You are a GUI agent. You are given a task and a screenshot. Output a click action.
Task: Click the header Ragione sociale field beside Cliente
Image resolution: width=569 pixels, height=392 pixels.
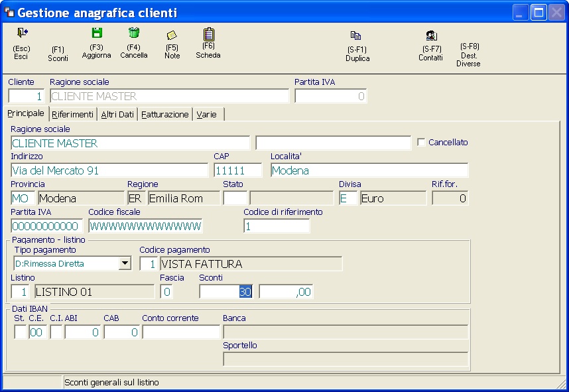(170, 96)
